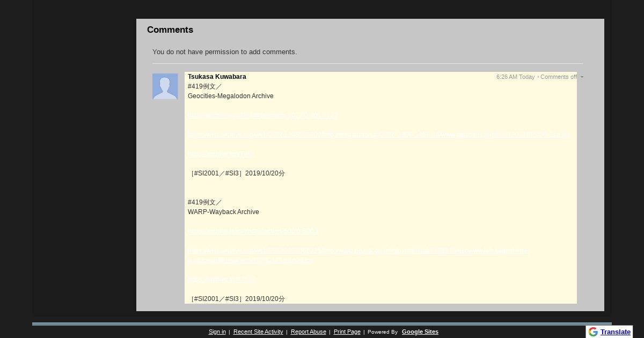Viewport: 644px width, 338px height.
Task: Open Recent Site Activity
Action: tap(258, 332)
